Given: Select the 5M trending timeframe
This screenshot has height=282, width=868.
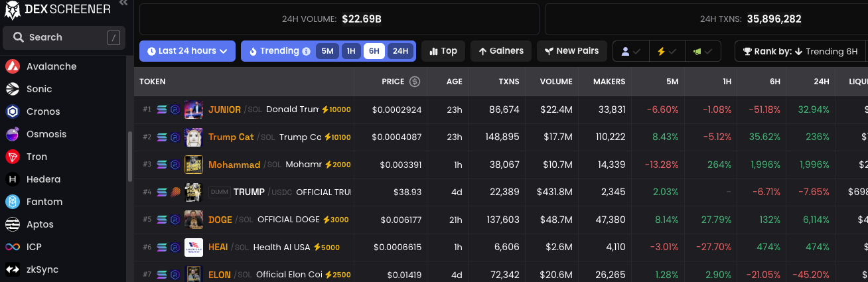Looking at the screenshot, I should 327,51.
